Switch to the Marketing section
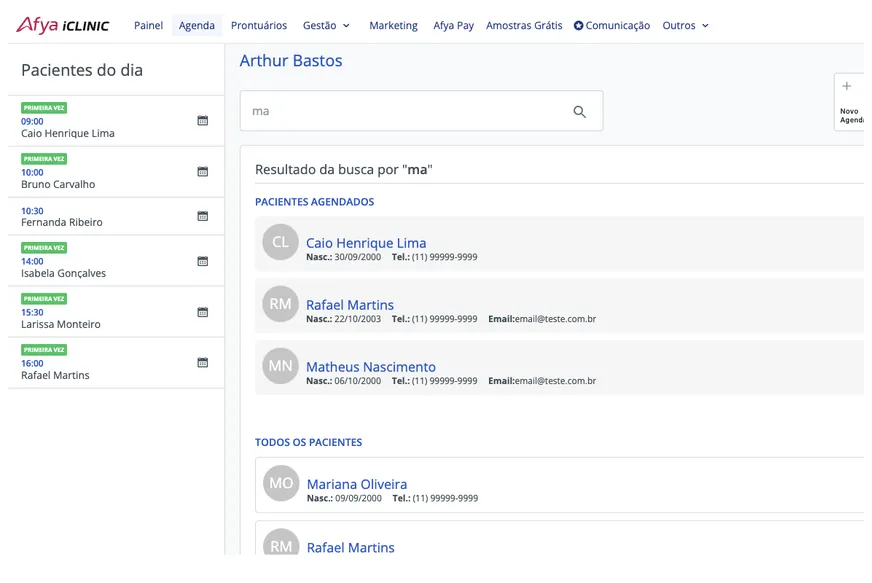 393,26
